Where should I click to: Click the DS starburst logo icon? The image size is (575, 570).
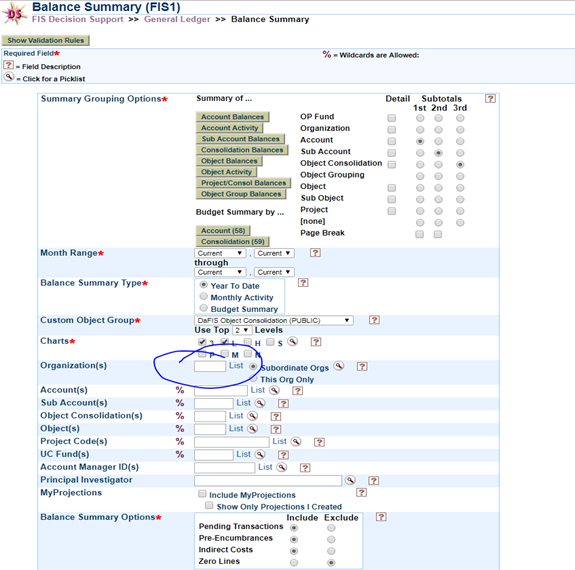tap(14, 14)
